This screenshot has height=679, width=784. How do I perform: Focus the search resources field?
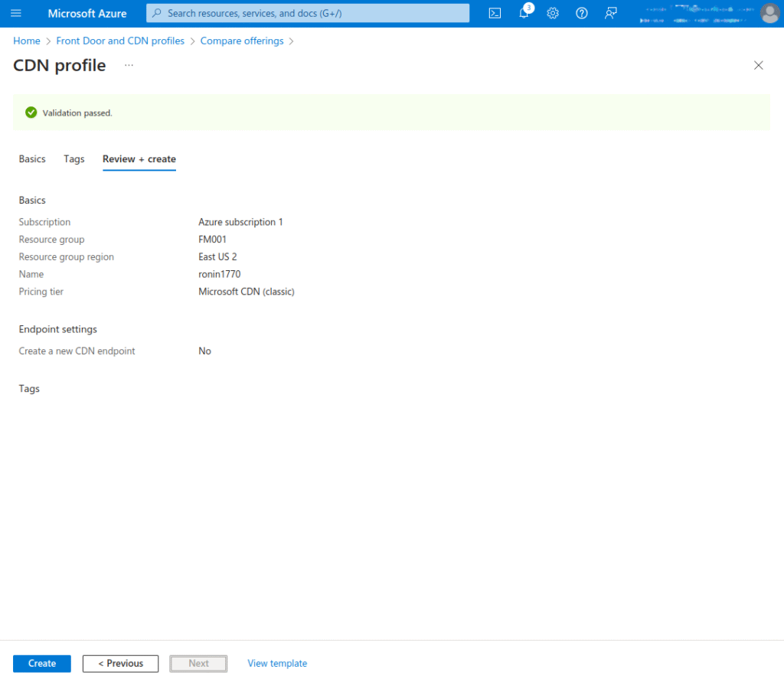click(308, 13)
